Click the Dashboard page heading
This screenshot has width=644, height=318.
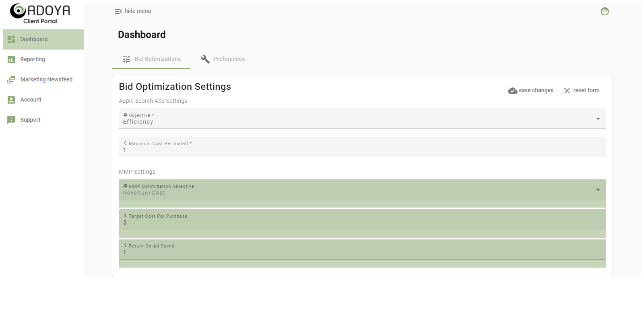point(142,35)
